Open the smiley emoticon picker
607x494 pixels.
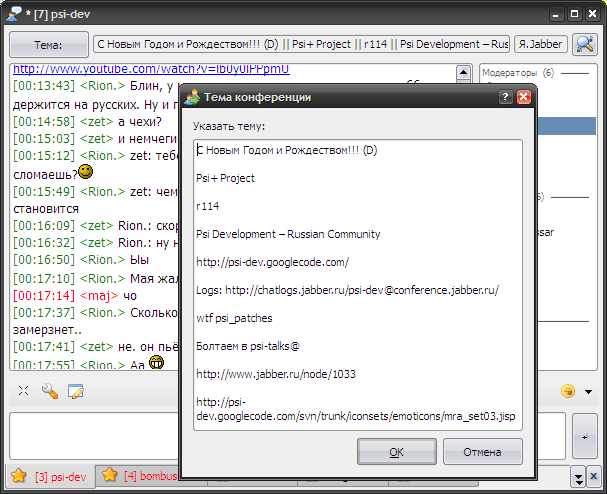[x=568, y=391]
